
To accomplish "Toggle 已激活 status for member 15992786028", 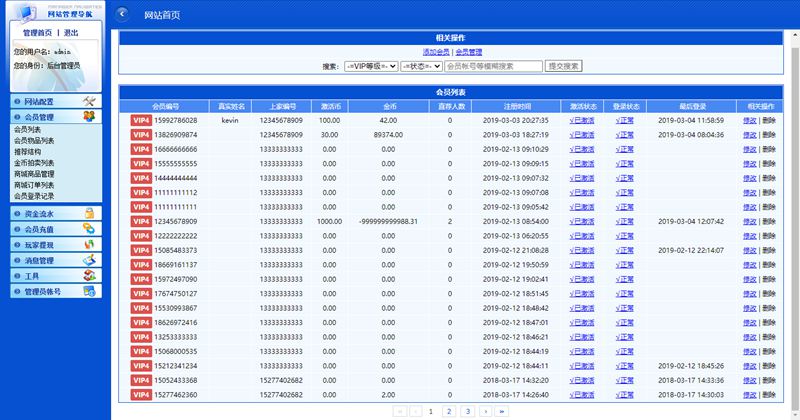I will point(581,120).
